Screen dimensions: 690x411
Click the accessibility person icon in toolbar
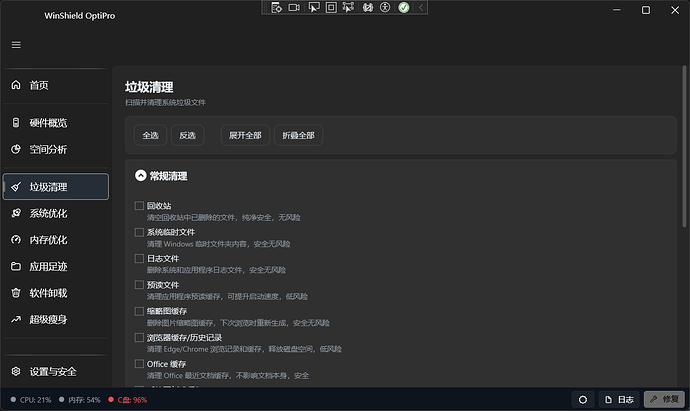385,7
